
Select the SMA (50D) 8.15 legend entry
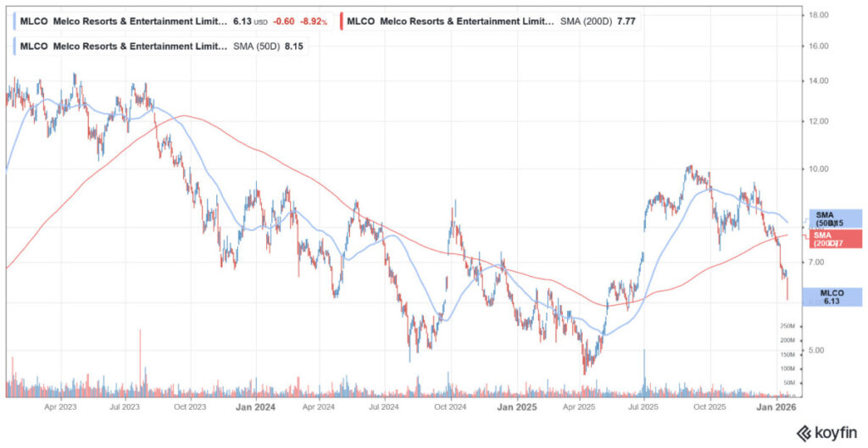(161, 46)
